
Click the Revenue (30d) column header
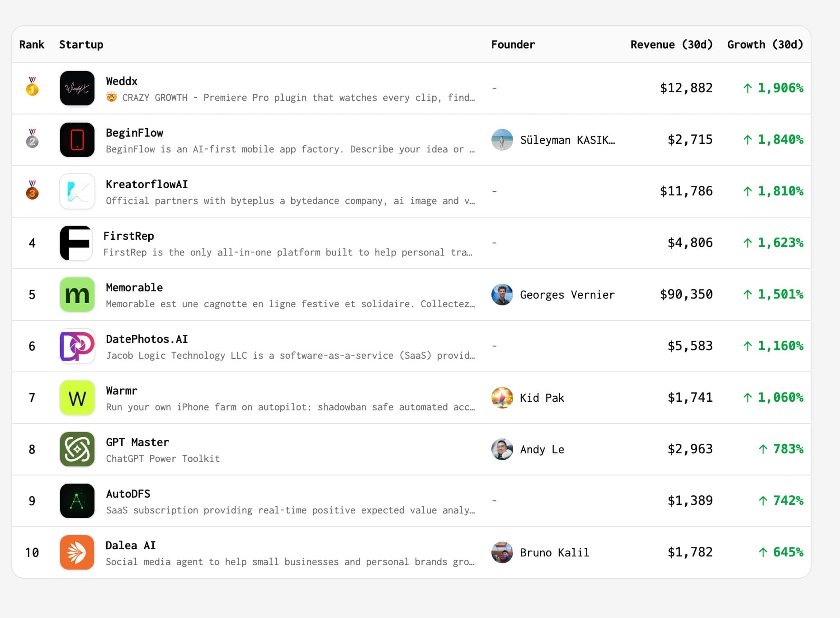click(672, 44)
